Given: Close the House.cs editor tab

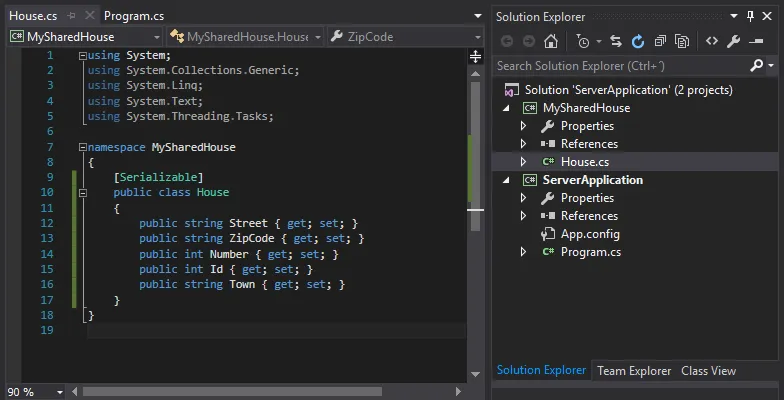Looking at the screenshot, I should (x=90, y=16).
